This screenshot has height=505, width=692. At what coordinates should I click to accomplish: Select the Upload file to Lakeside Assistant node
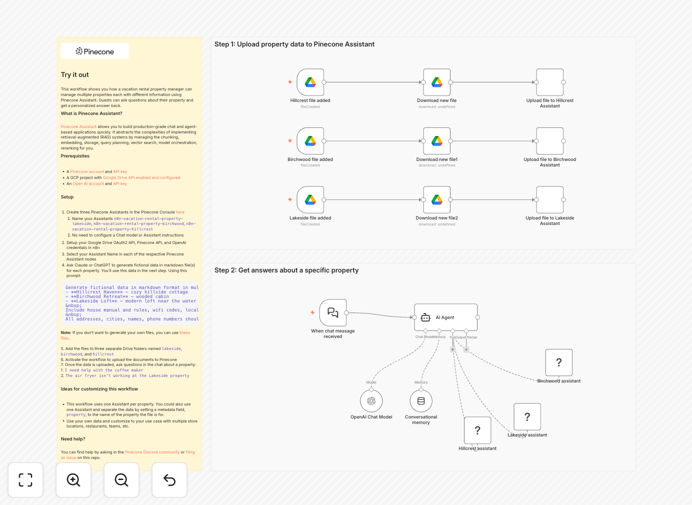tap(550, 200)
